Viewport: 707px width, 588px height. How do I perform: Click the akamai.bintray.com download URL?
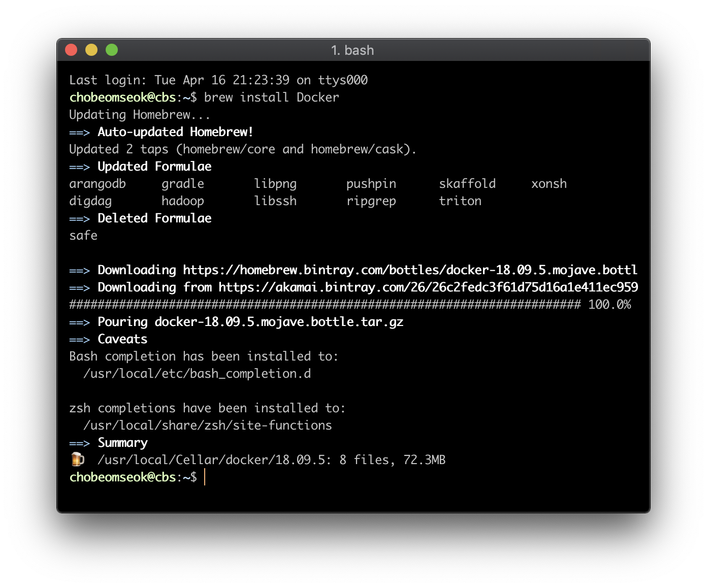pos(428,287)
